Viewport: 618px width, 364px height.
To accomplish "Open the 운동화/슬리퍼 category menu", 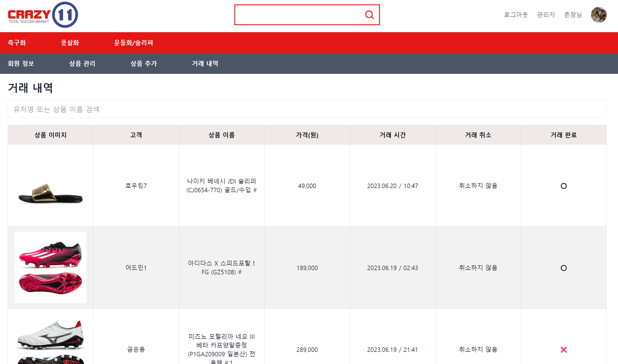I will (x=134, y=43).
